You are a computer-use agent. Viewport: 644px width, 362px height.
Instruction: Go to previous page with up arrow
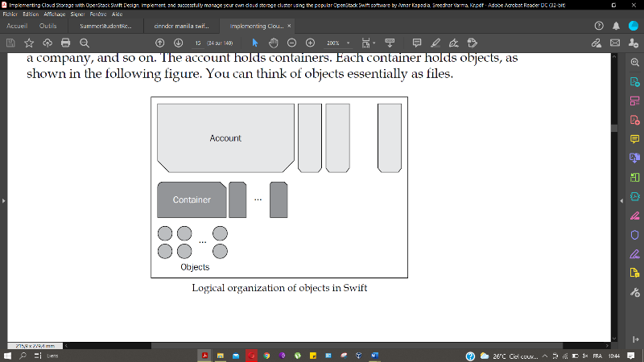159,42
